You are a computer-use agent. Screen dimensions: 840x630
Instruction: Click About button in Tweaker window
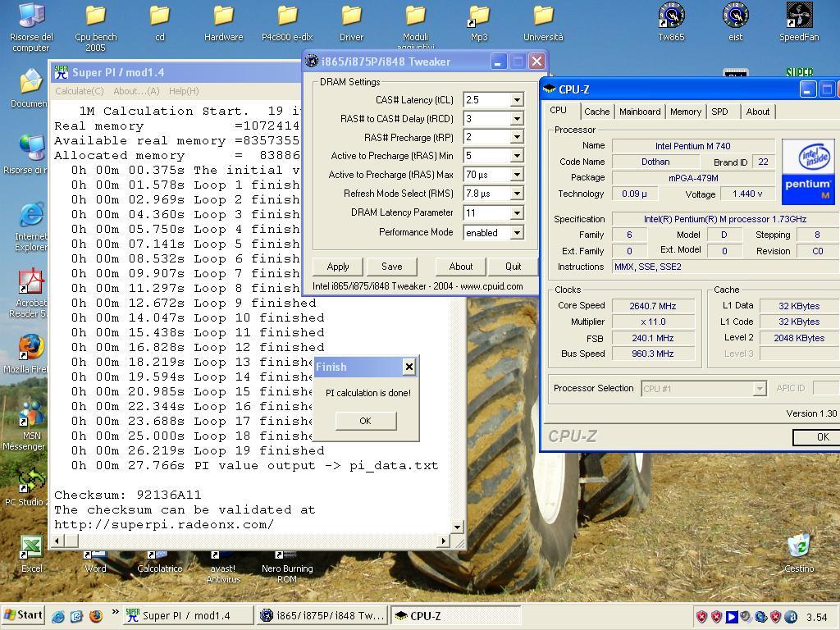coord(461,267)
